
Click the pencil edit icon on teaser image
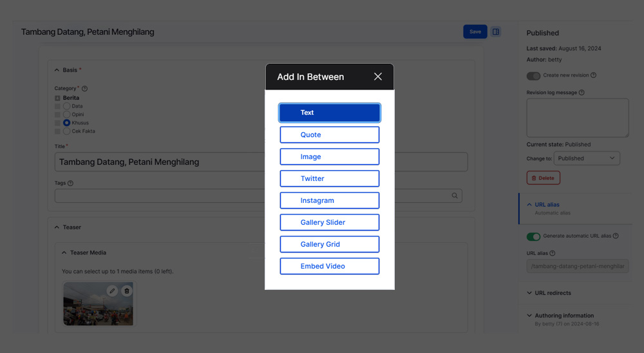[x=112, y=291]
